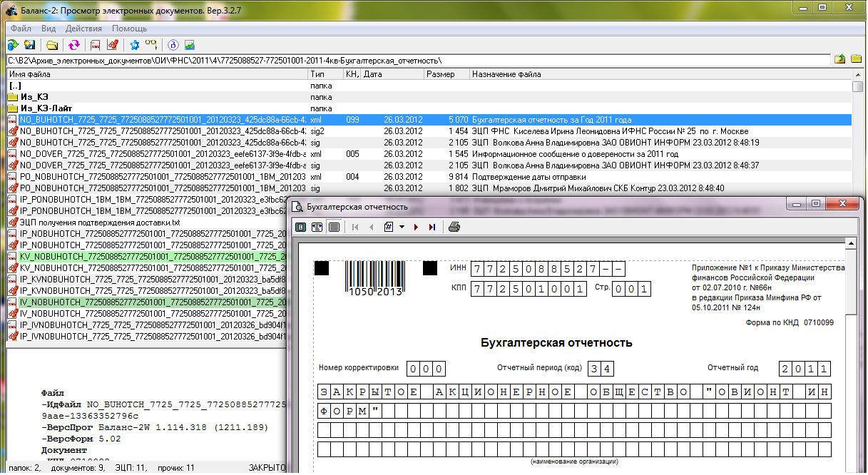Select the green-highlighted IV_NOBUHOTCH row

pyautogui.click(x=146, y=302)
